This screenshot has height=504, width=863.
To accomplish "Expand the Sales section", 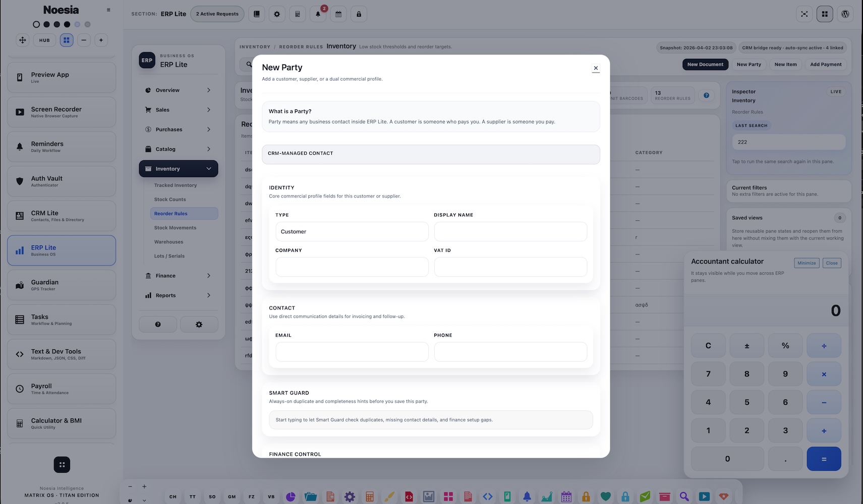I will point(179,110).
